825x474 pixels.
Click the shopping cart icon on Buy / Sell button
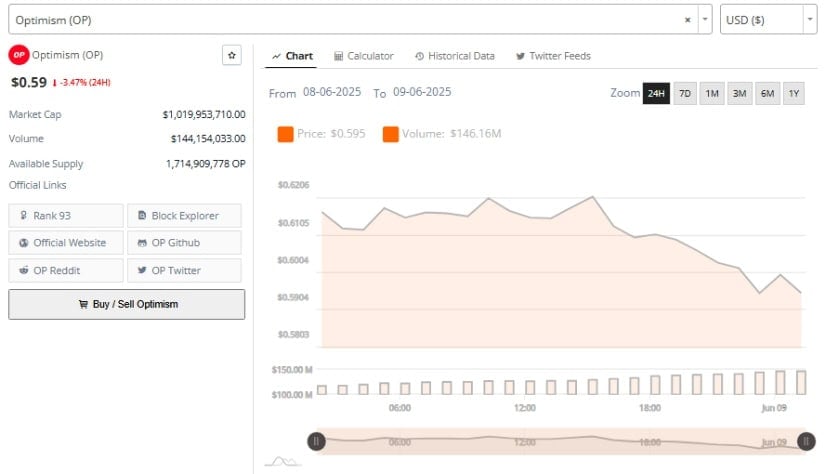tap(83, 304)
